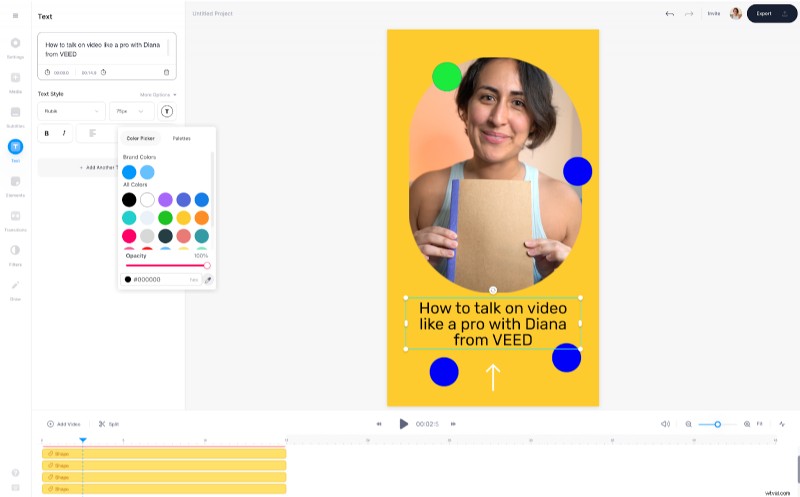This screenshot has height=497, width=800.
Task: Click the Untitled Project name
Action: 212,14
